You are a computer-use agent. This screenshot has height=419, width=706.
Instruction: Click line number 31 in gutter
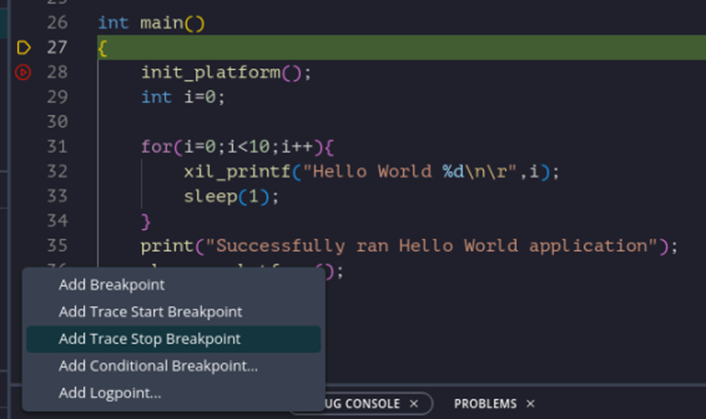[x=57, y=146]
